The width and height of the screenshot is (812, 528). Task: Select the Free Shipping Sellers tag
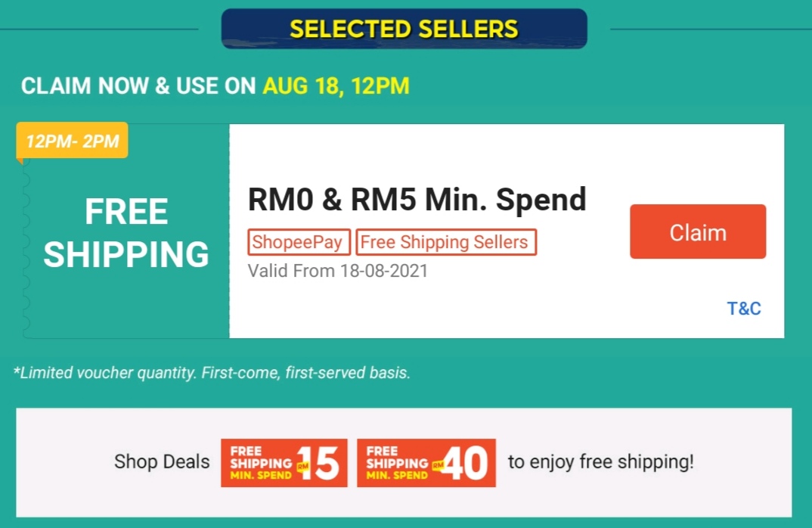point(445,243)
